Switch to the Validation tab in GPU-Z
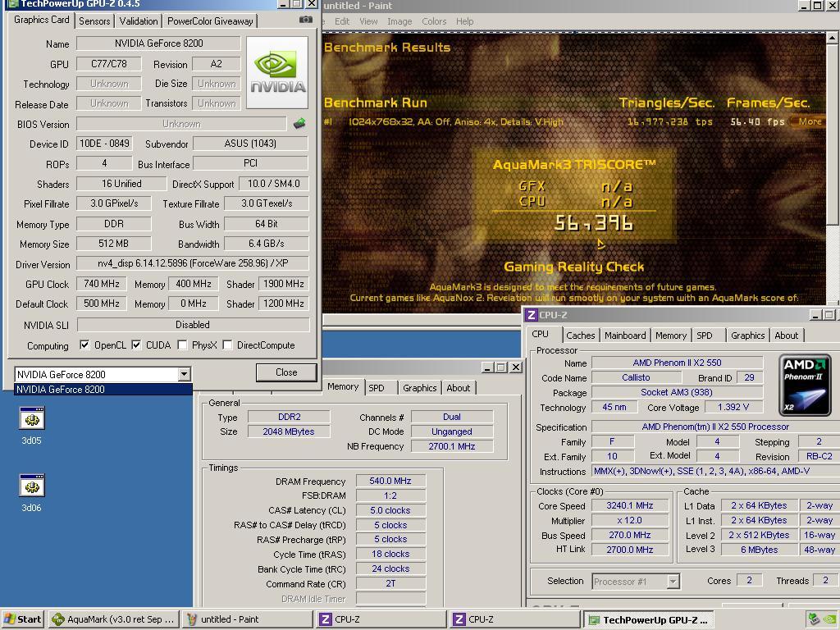Screen dimensions: 840x630 pyautogui.click(x=138, y=21)
